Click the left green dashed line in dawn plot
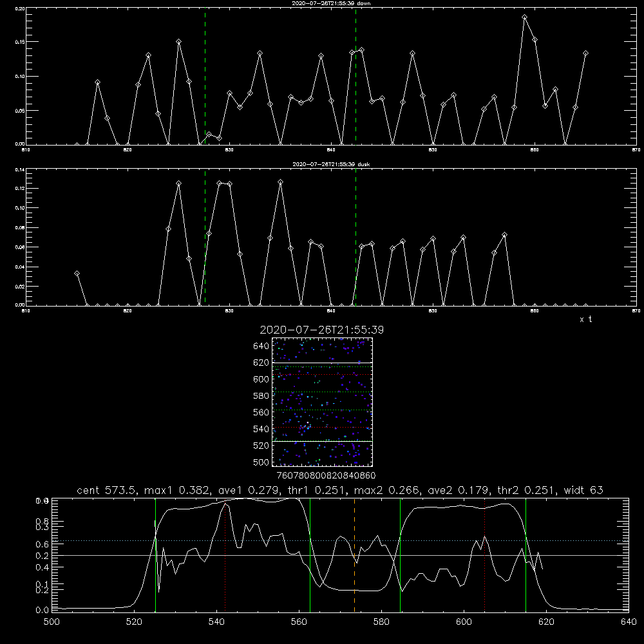644x644 pixels. pyautogui.click(x=205, y=76)
